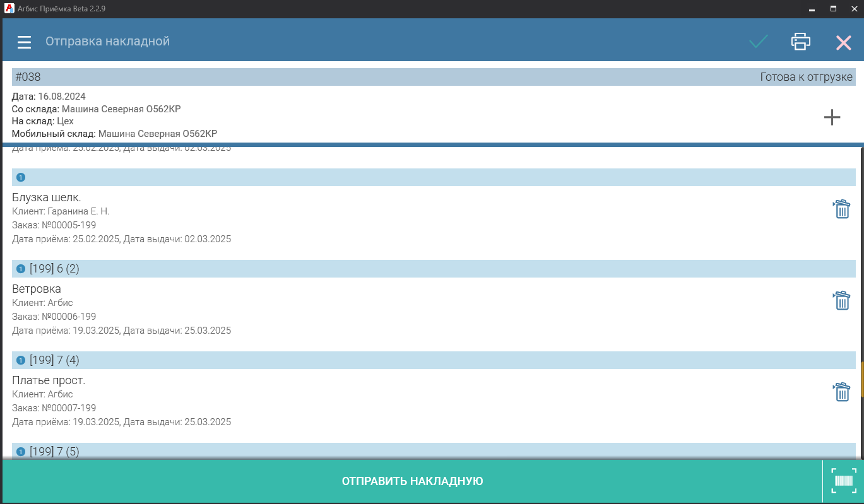Click the invoice number #038 header
The height and width of the screenshot is (504, 864).
click(28, 77)
